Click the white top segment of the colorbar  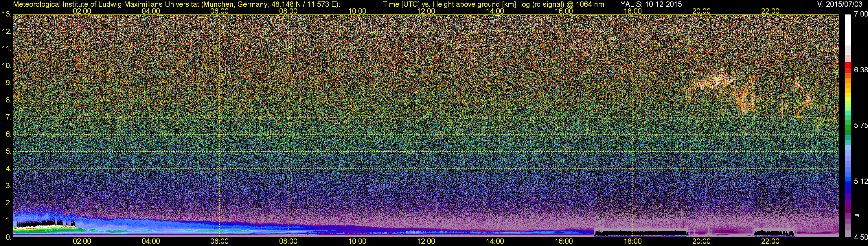click(x=848, y=30)
